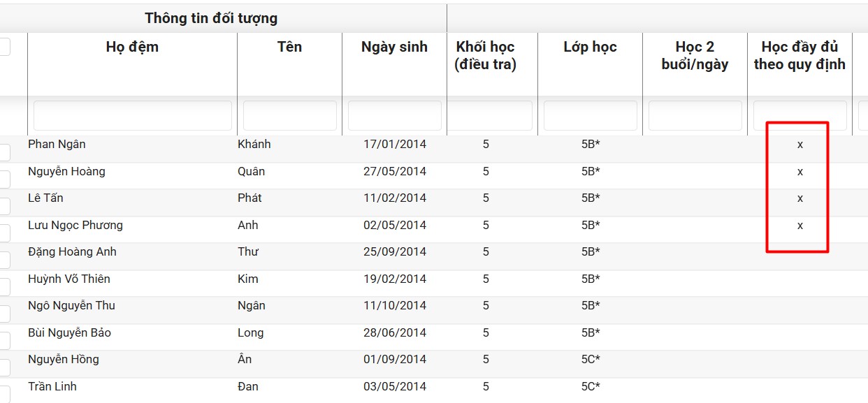Select the x mark for Lưu Ngọc Phương Anh
The image size is (868, 403).
[800, 226]
